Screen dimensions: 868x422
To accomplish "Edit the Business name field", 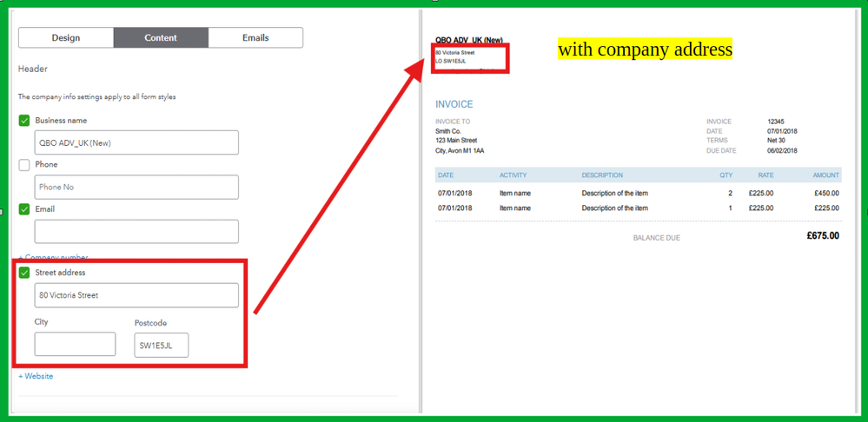I will click(136, 142).
